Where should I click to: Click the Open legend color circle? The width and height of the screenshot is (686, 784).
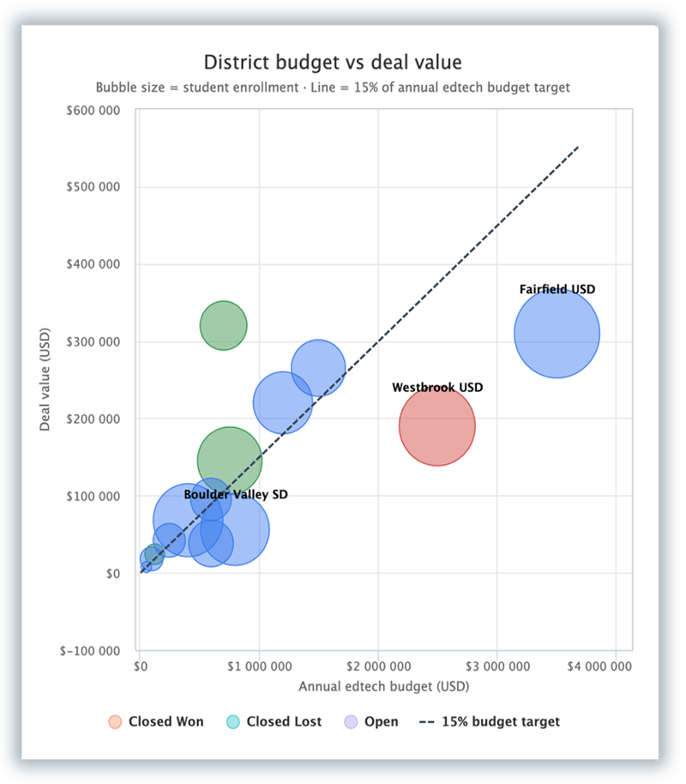[351, 722]
